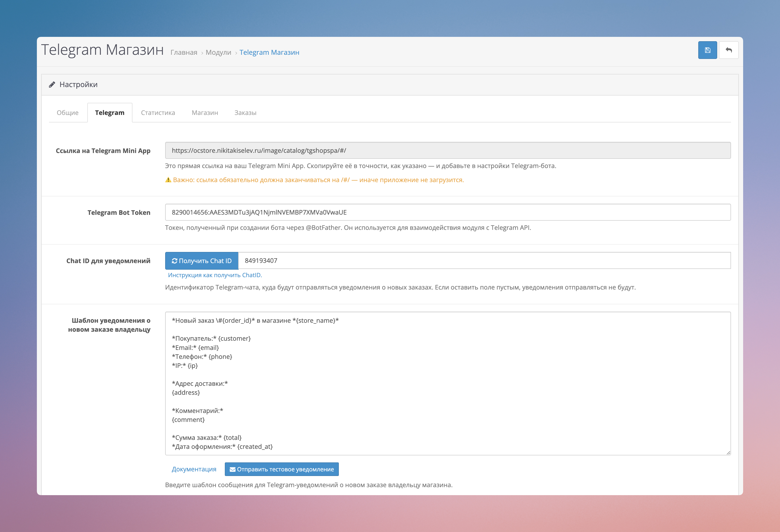780x532 pixels.
Task: Open the Документация link
Action: click(194, 469)
